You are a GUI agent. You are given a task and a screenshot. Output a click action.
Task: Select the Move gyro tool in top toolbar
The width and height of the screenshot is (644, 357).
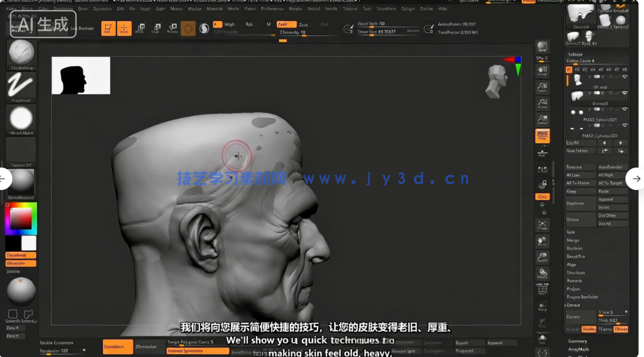[140, 29]
